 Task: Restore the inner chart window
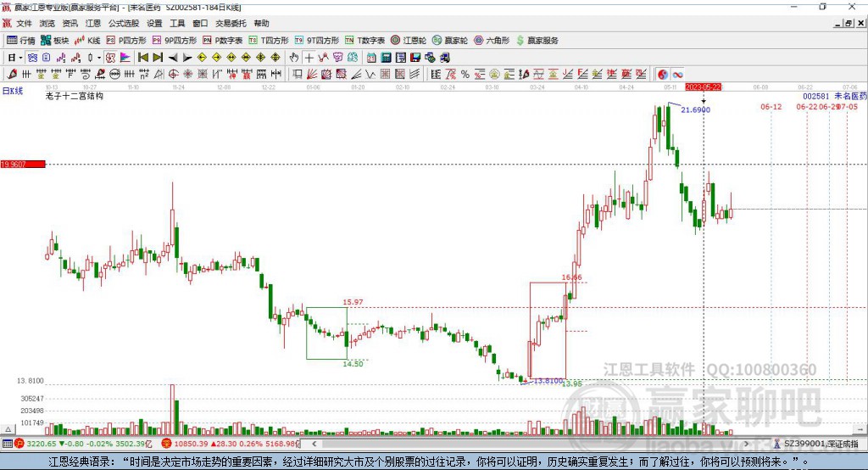click(x=849, y=23)
